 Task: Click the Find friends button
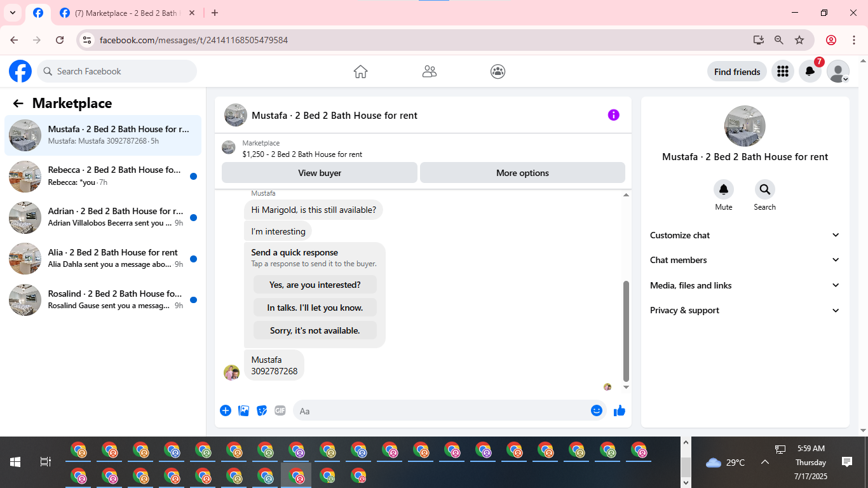[x=737, y=71]
